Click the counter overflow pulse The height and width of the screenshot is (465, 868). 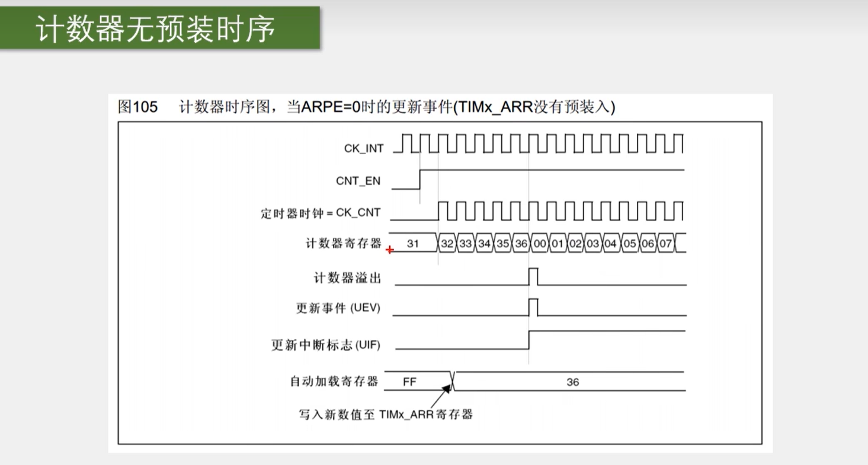(533, 276)
